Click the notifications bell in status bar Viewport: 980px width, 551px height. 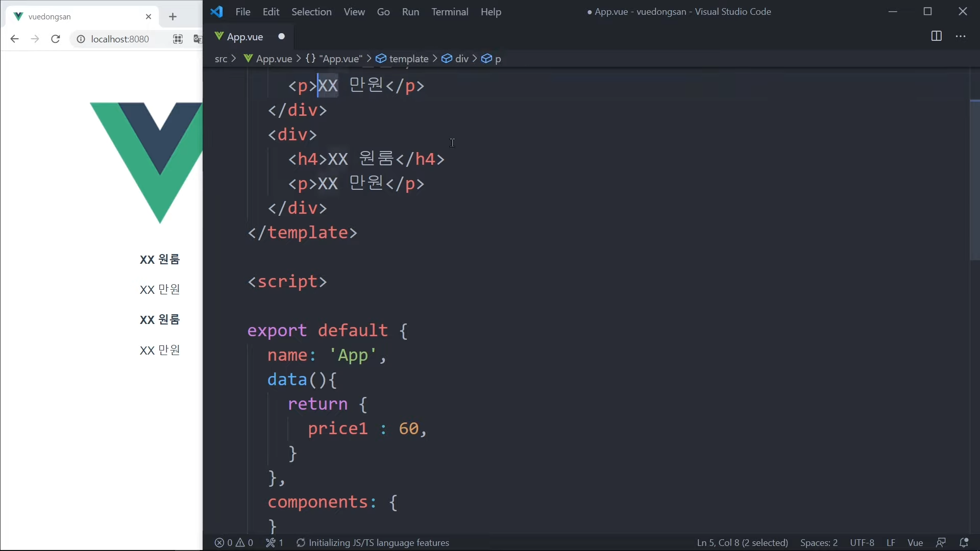click(x=964, y=542)
